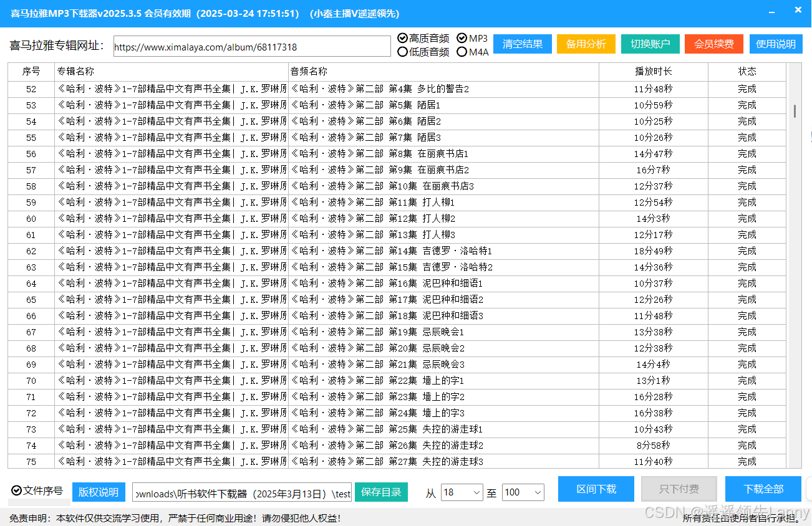Click the 专辑名称 column header

(x=172, y=72)
